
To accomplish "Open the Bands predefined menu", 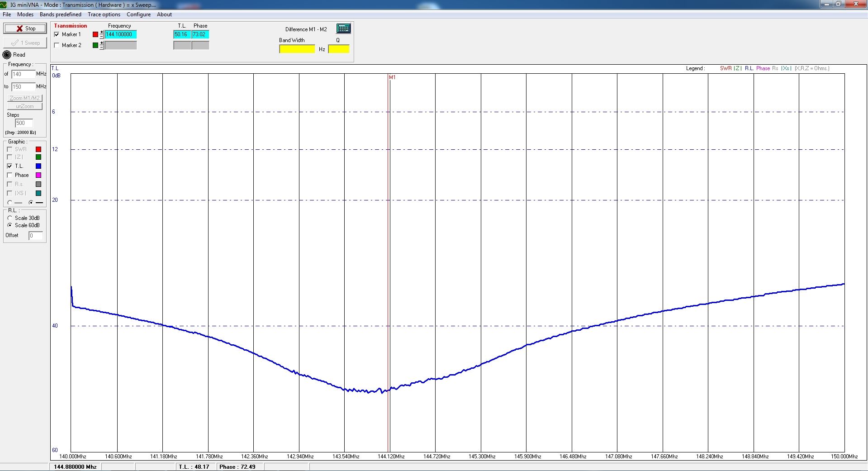I will (x=60, y=14).
